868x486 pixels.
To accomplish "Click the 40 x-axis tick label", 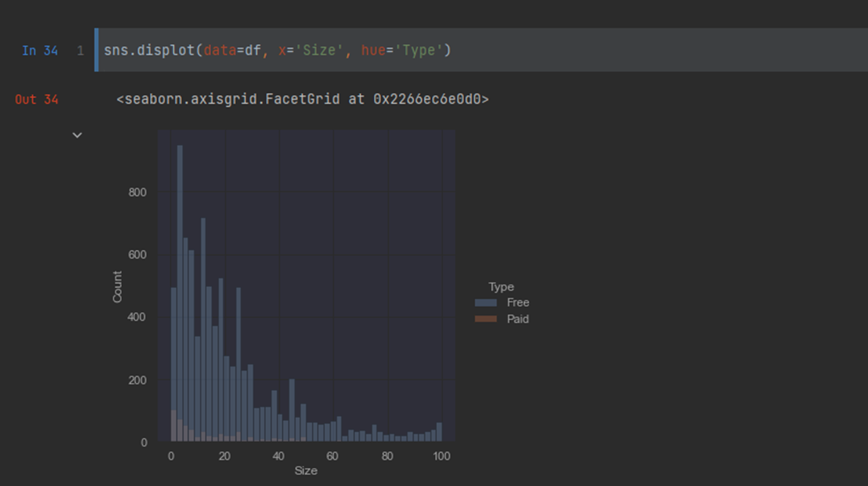I will [x=278, y=456].
